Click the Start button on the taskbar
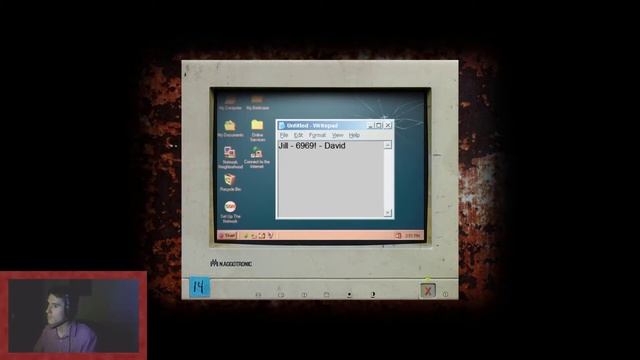The width and height of the screenshot is (640, 360). pos(227,236)
